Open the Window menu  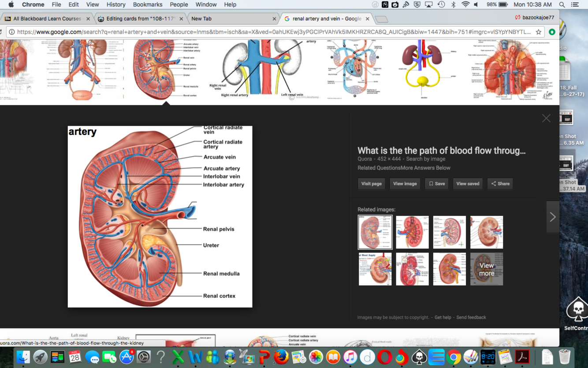(206, 4)
